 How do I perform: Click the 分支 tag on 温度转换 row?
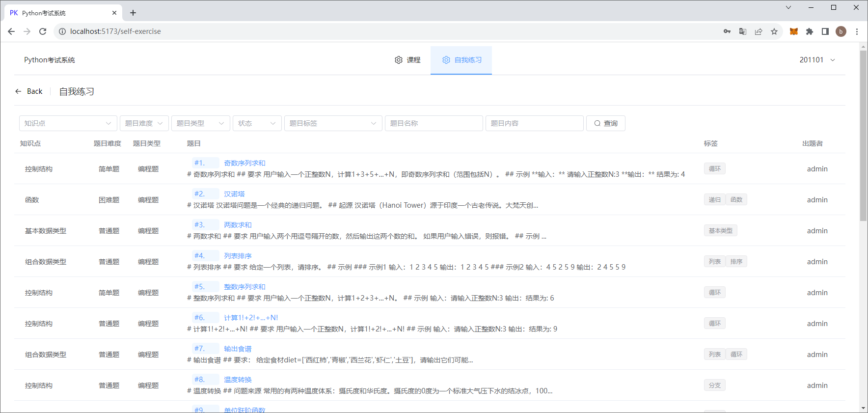coord(715,385)
